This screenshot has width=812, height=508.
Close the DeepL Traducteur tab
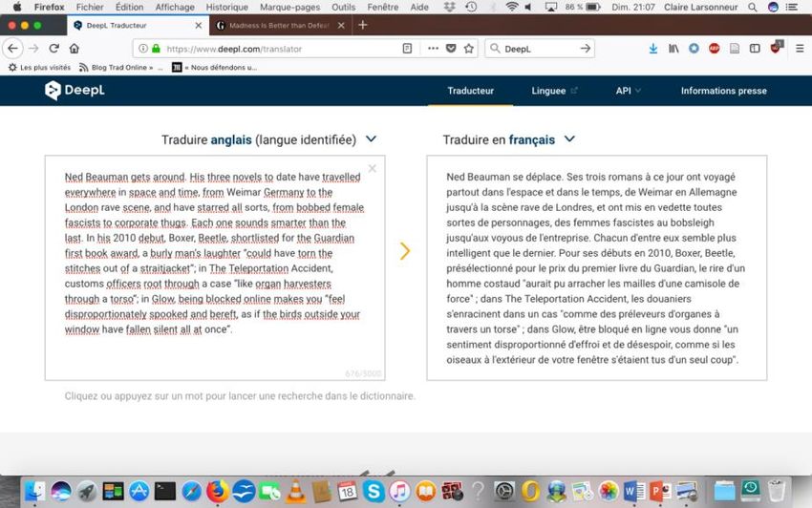199,25
